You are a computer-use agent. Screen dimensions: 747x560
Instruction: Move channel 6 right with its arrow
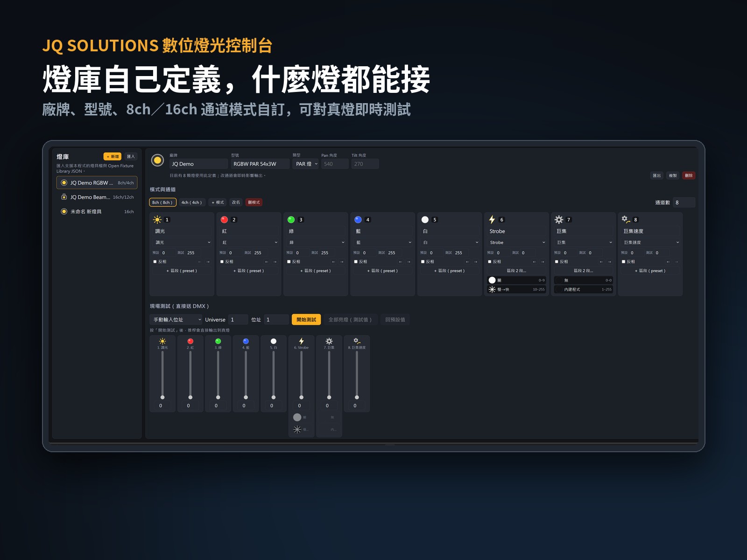pos(543,262)
